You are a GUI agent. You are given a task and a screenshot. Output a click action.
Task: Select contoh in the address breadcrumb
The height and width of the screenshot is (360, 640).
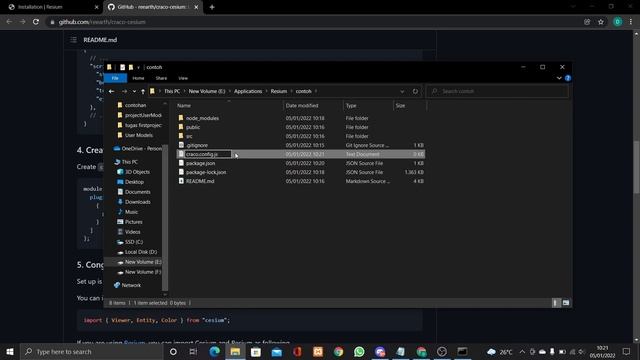303,91
